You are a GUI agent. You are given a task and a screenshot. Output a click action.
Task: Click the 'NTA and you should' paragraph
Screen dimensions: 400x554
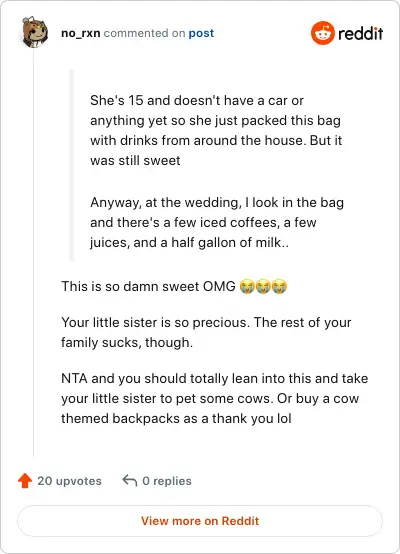(214, 399)
